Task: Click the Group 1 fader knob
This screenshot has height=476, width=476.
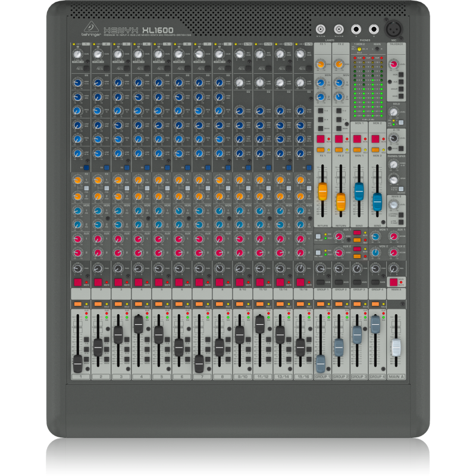Action: (x=320, y=362)
